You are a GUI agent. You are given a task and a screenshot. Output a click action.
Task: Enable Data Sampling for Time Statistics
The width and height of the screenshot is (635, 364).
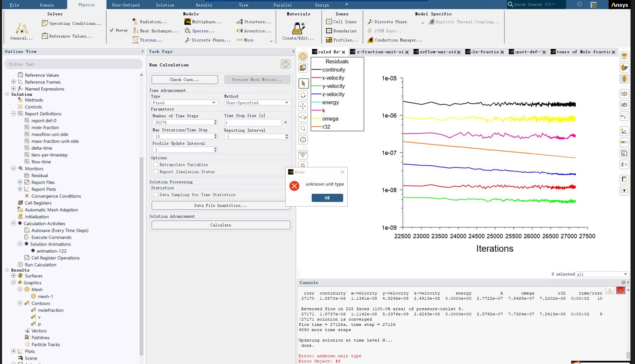pyautogui.click(x=156, y=195)
